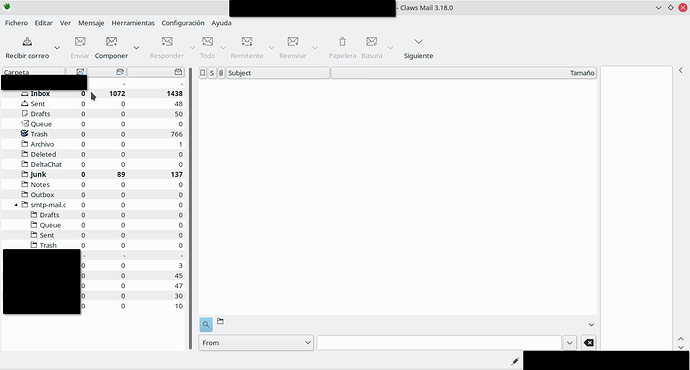Open the Fichero menu
The height and width of the screenshot is (370, 690).
[x=16, y=23]
